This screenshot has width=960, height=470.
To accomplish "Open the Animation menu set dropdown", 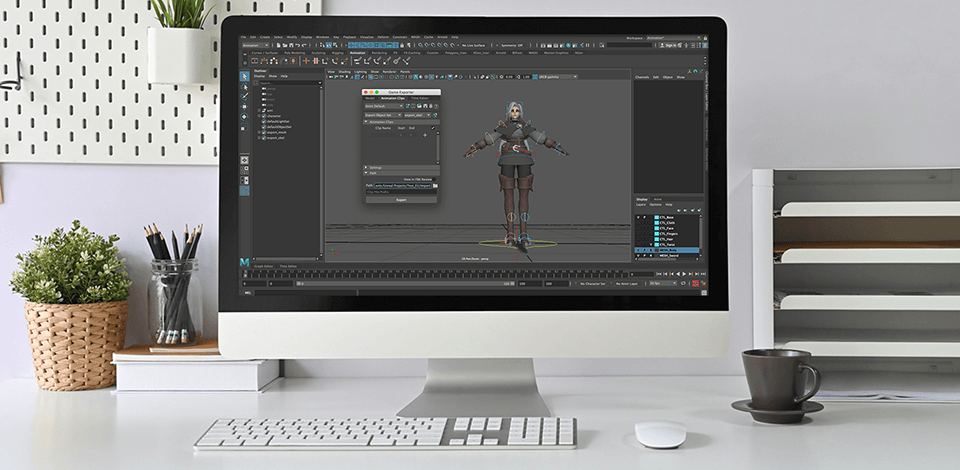I will point(258,45).
